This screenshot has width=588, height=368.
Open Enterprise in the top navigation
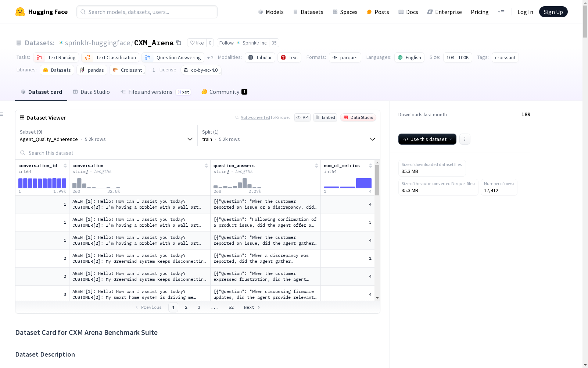coord(444,12)
